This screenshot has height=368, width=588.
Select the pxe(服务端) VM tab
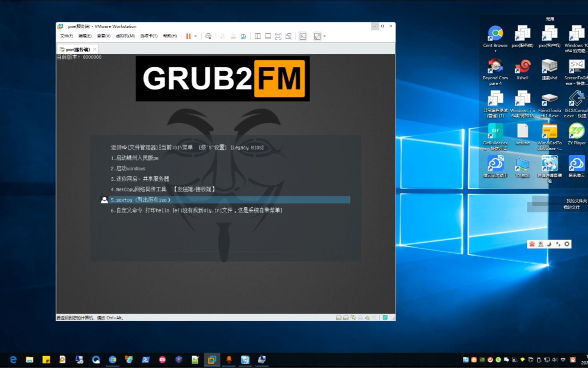click(78, 49)
